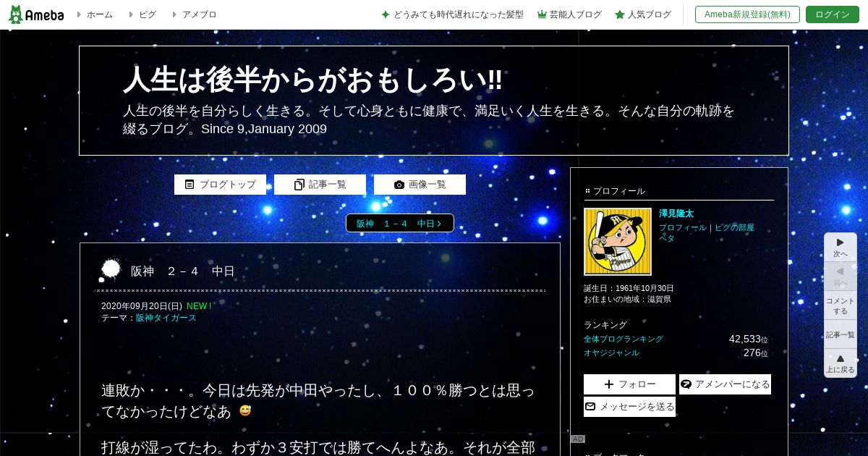Click Ameba新規登録(無料) button
The height and width of the screenshot is (456, 868).
[x=747, y=14]
